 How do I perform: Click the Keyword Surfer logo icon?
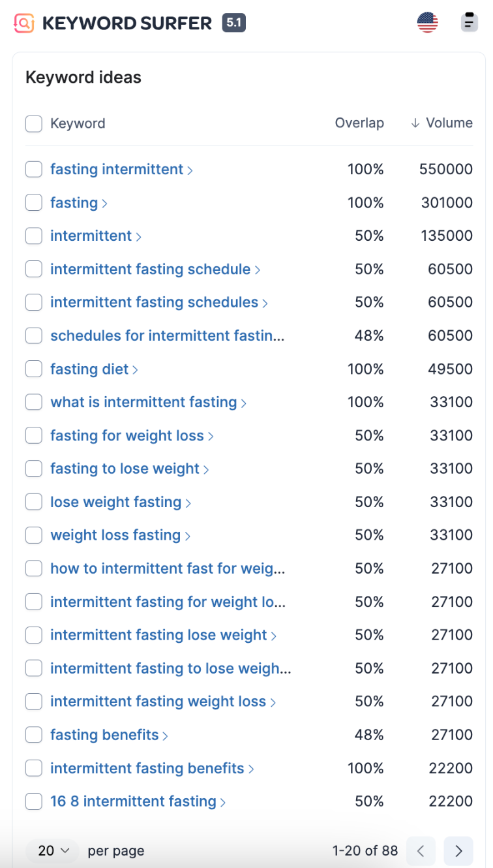pyautogui.click(x=24, y=23)
